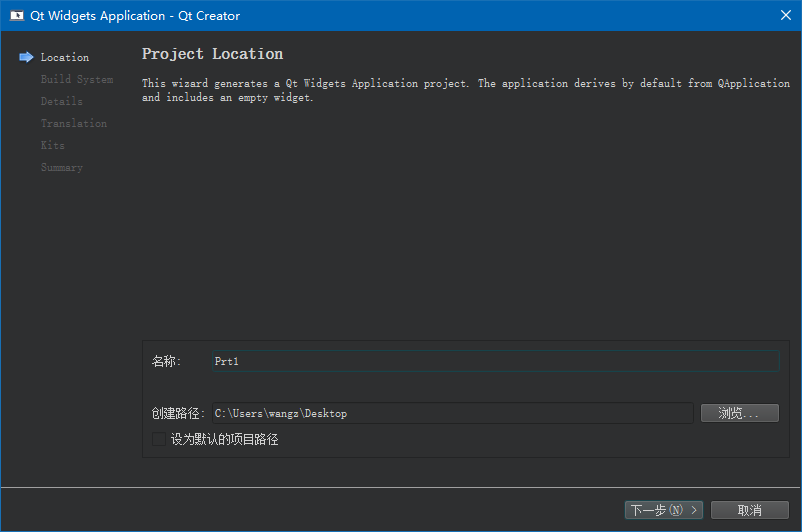Click the 创建路径: label
The height and width of the screenshot is (532, 802).
point(178,413)
